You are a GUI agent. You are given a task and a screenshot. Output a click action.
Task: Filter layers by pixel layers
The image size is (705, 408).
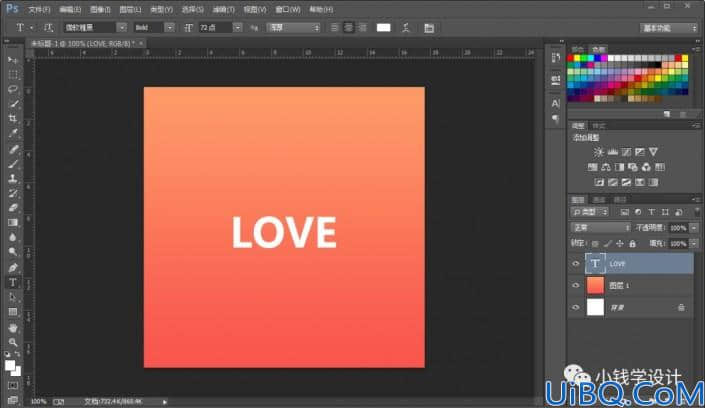coord(625,212)
